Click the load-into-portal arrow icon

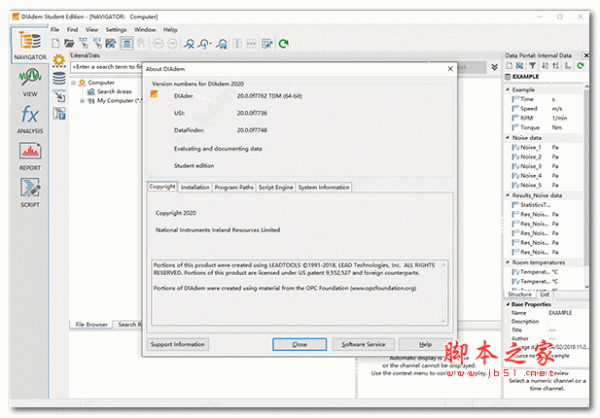[59, 96]
